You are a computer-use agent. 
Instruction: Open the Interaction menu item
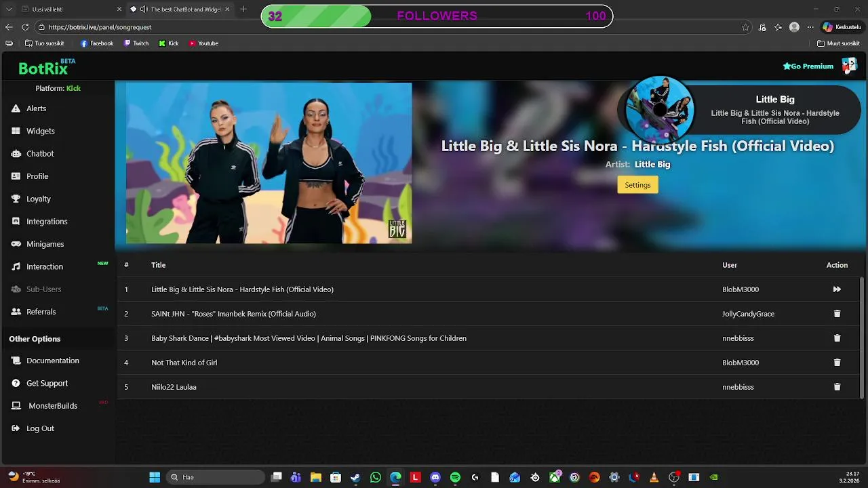44,266
